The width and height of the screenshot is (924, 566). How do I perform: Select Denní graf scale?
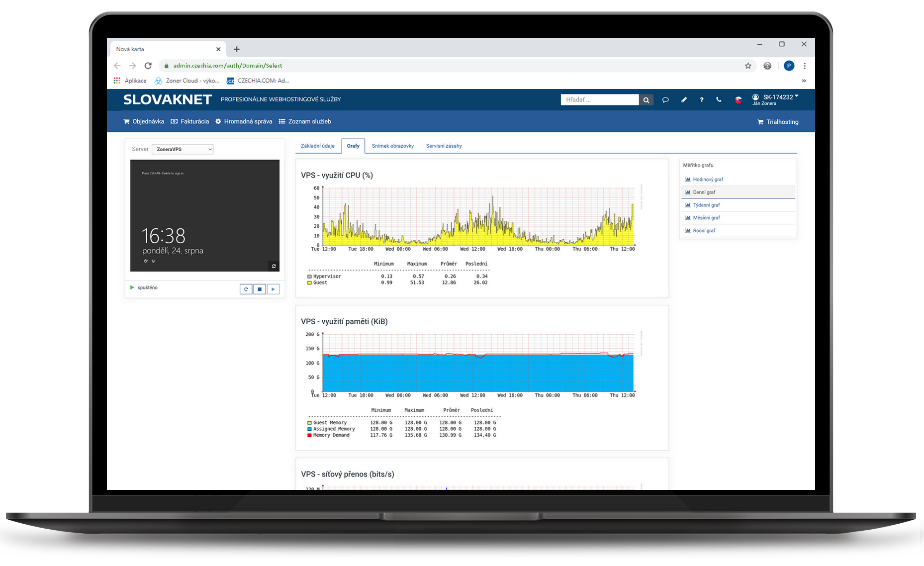click(738, 192)
